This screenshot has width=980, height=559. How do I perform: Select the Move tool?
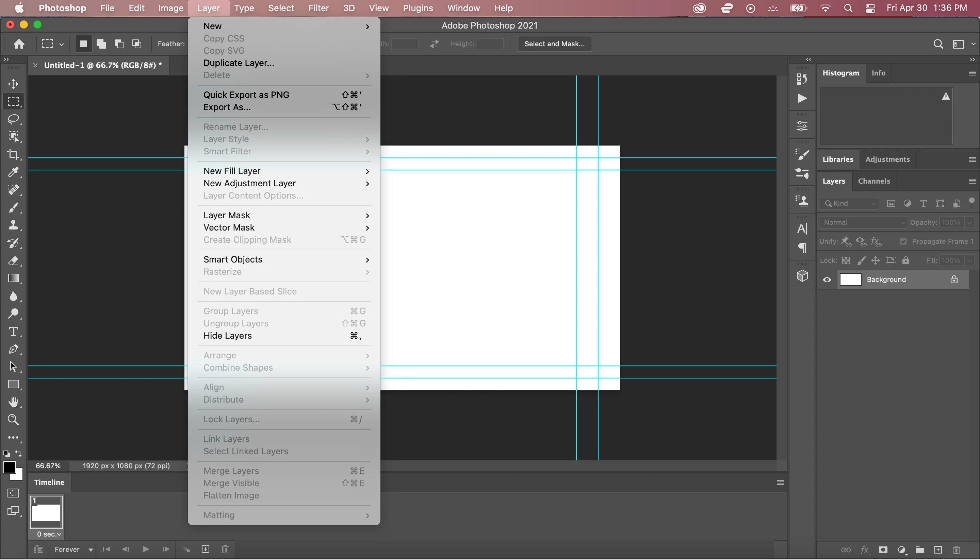14,84
